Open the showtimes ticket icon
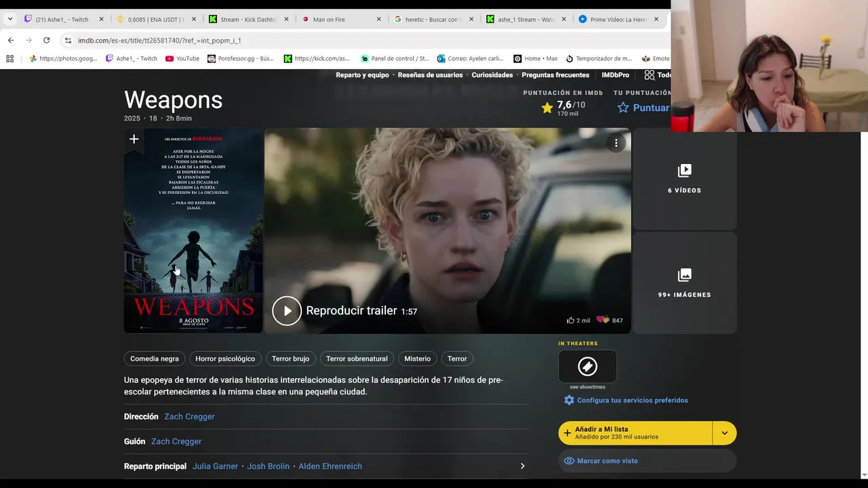The width and height of the screenshot is (868, 488). [587, 367]
